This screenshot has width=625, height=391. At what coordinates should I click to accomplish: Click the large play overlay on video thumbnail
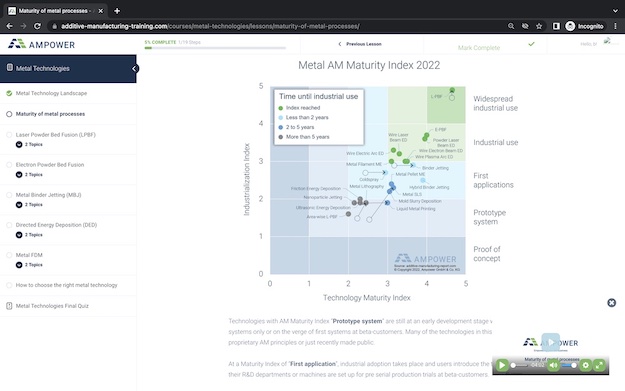[550, 342]
